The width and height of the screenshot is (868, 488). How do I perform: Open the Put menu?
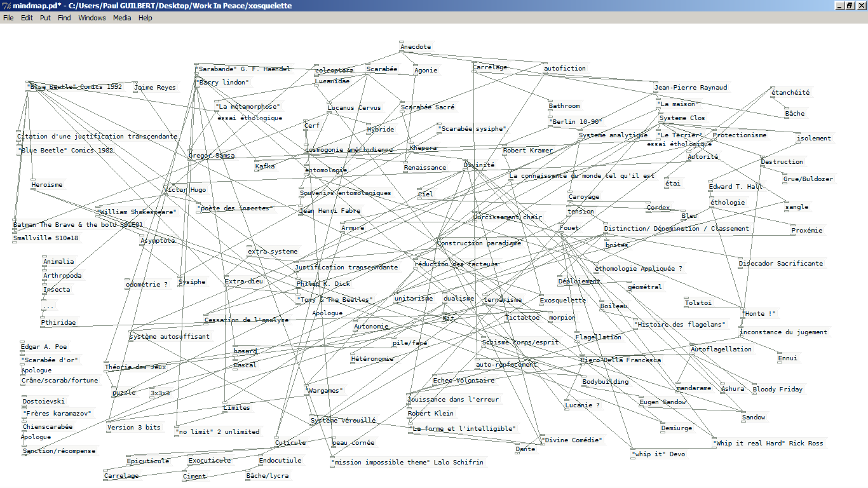tap(44, 18)
